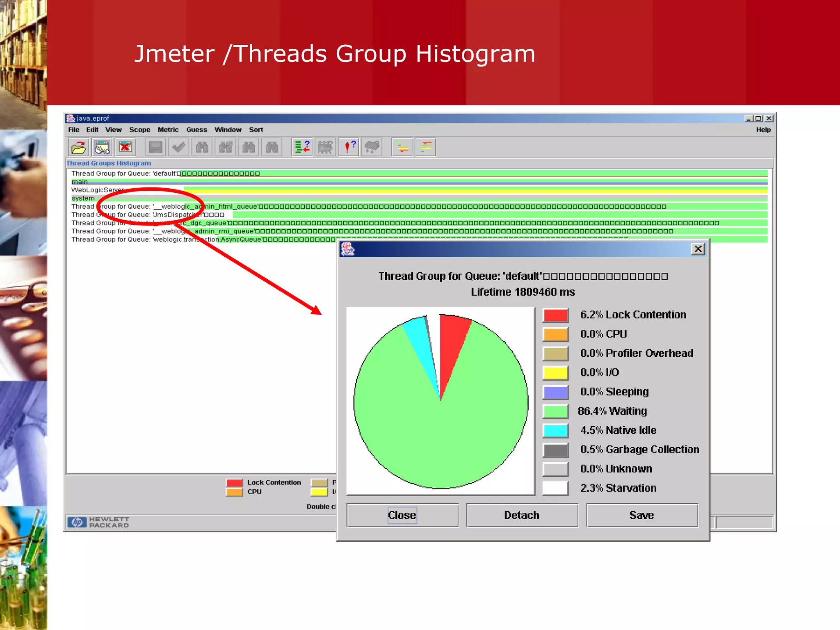The width and height of the screenshot is (840, 630).
Task: Click the Close button in the dialog
Action: click(402, 515)
